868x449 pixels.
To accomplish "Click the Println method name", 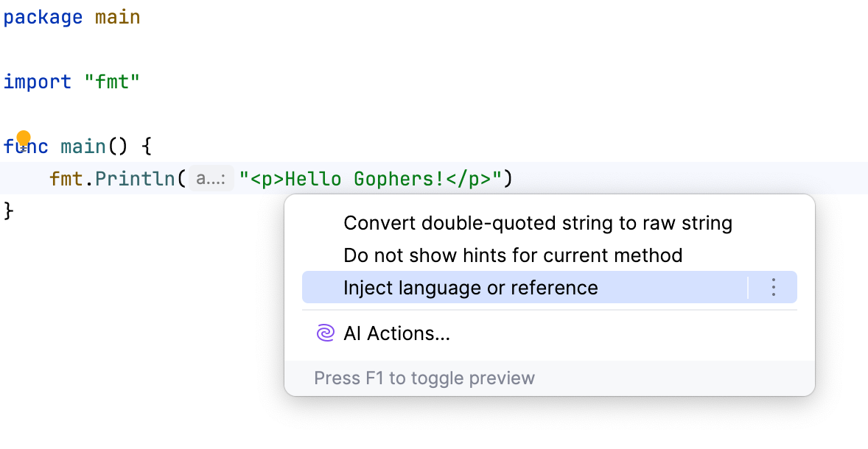I will [x=135, y=178].
